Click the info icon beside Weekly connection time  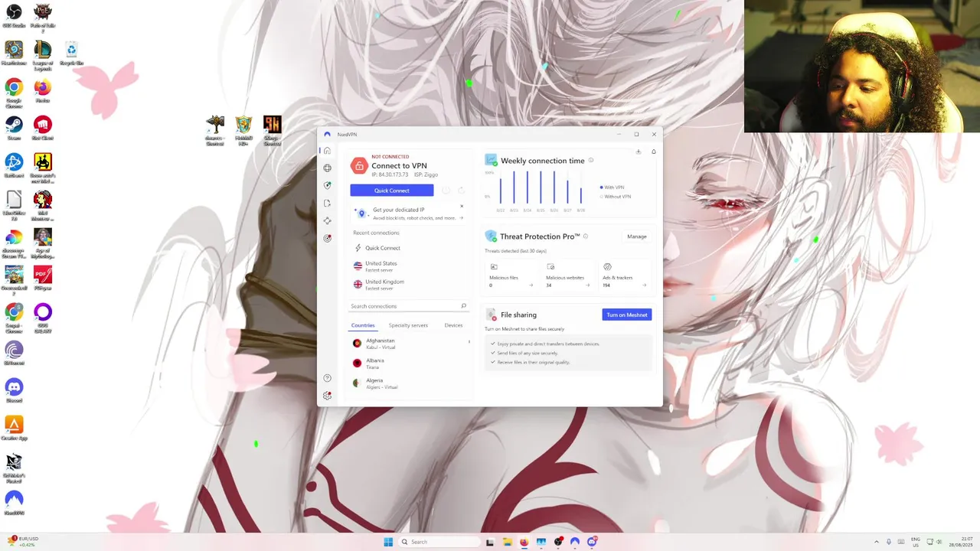591,161
